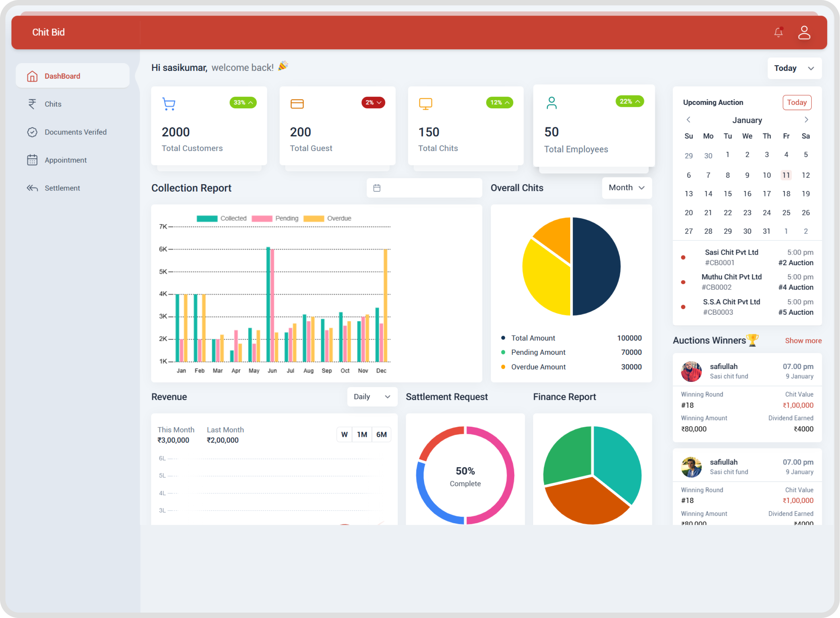840x618 pixels.
Task: Click the Total Customers cart icon
Action: [169, 104]
